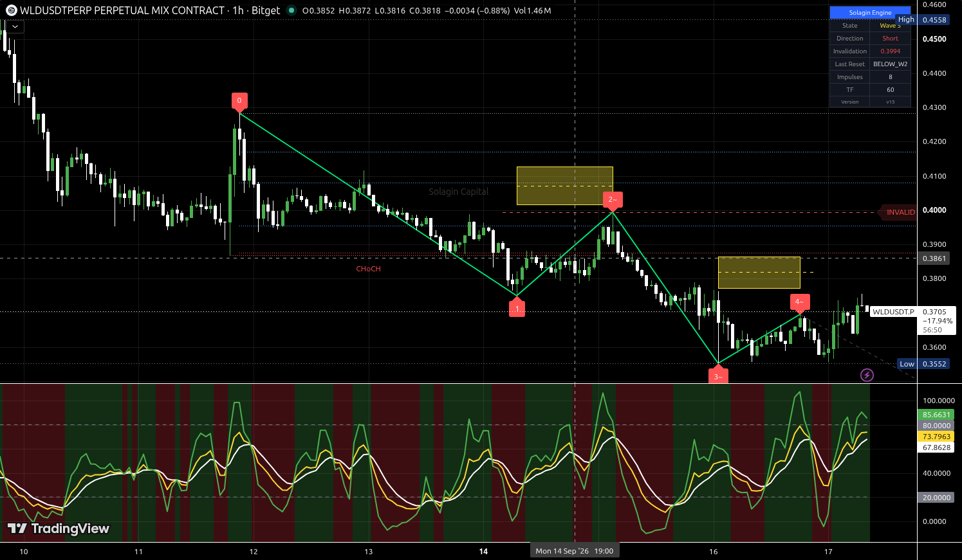962x560 pixels.
Task: Click the 20.0000 oversold level label
Action: tap(936, 498)
